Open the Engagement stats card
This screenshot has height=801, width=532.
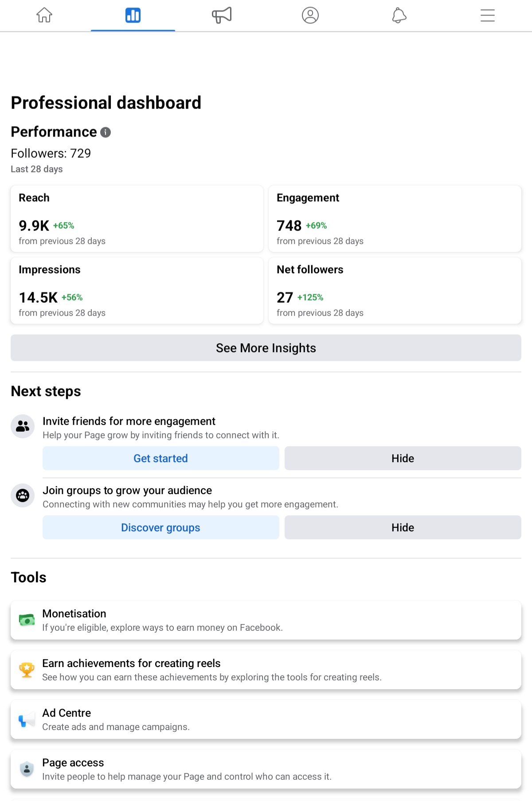[395, 219]
